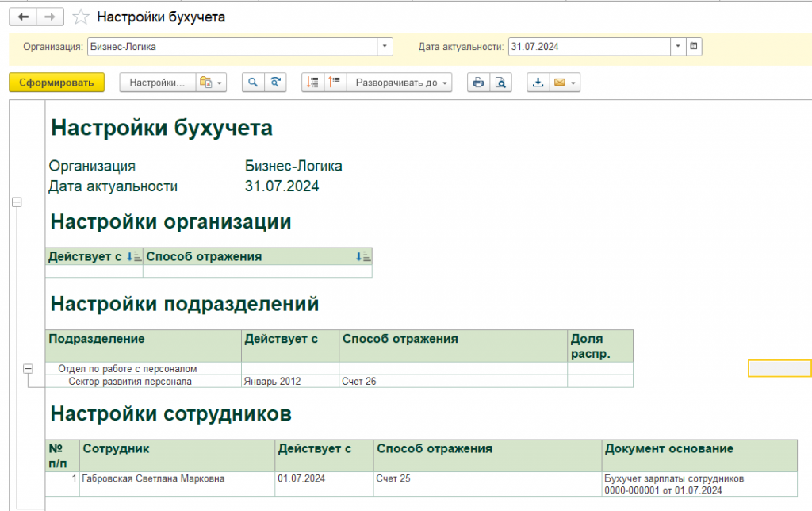
Task: Select cell Счет 25
Action: pos(488,484)
